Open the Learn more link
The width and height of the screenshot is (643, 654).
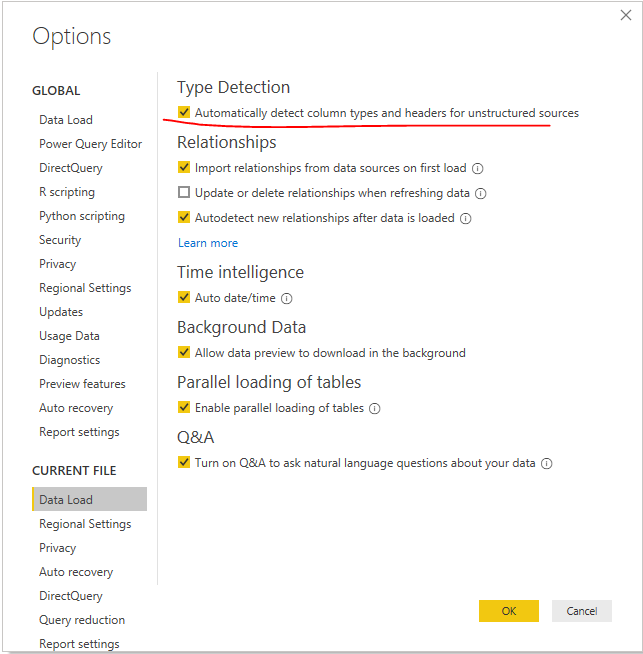click(208, 243)
